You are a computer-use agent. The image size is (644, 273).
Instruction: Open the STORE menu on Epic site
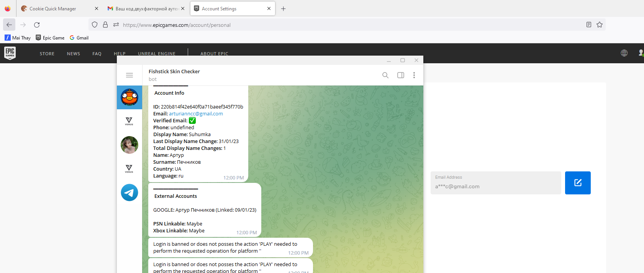47,54
